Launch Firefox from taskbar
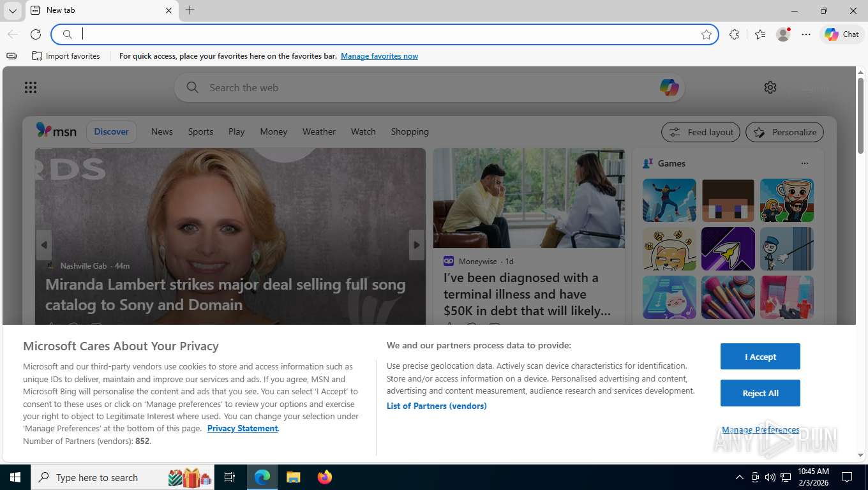Screen dimensions: 868x490 [x=325, y=477]
